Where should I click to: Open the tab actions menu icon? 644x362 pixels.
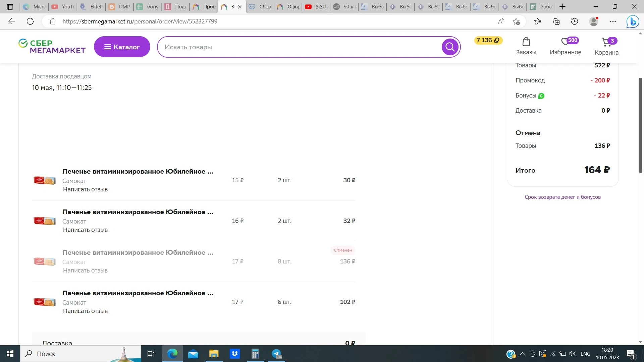[10, 7]
